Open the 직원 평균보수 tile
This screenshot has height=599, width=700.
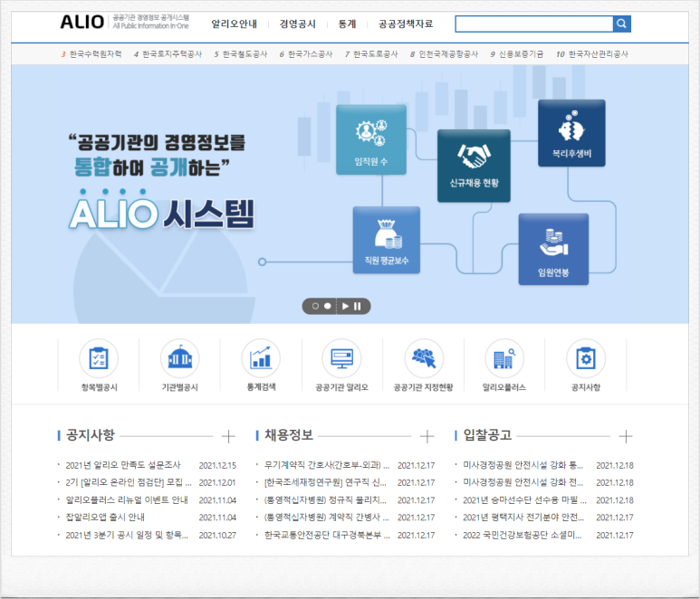point(386,240)
